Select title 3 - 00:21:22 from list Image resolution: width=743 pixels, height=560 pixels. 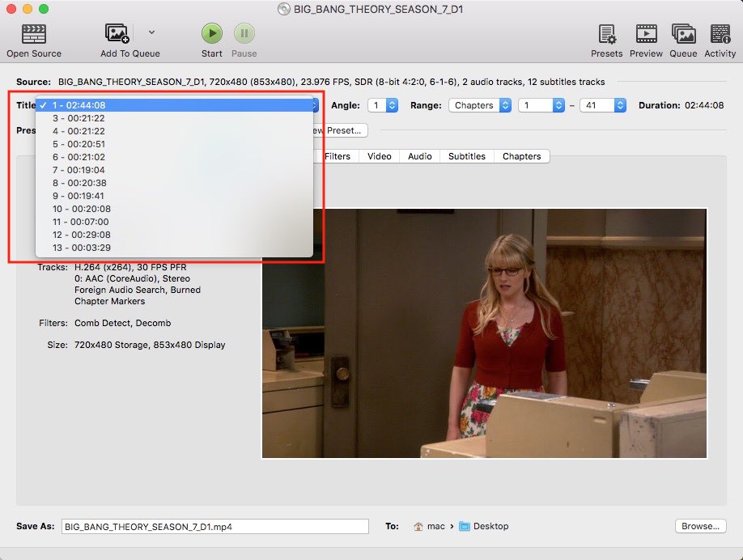coord(79,118)
